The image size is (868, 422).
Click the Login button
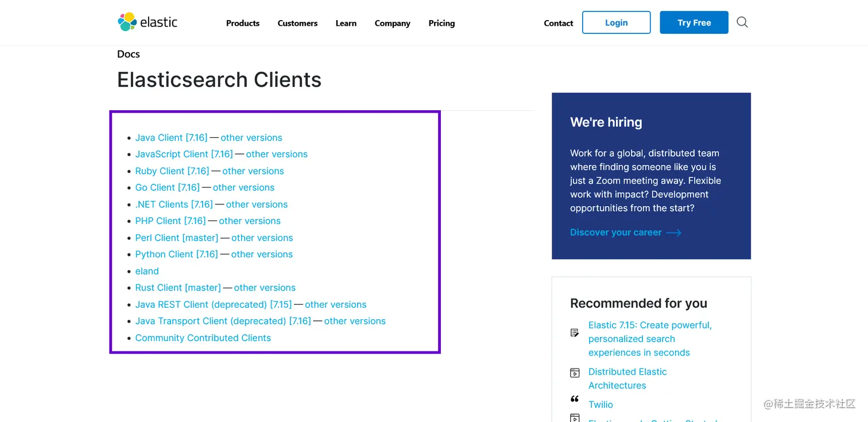click(617, 22)
